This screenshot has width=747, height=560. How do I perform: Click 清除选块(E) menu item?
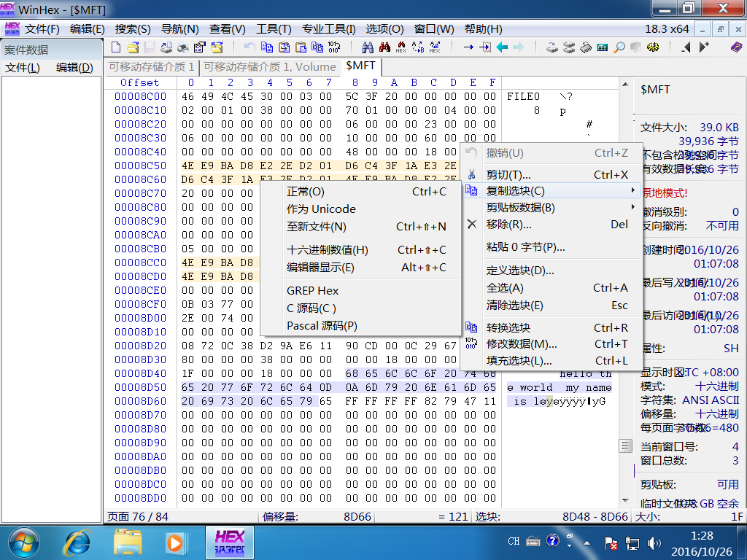point(553,306)
